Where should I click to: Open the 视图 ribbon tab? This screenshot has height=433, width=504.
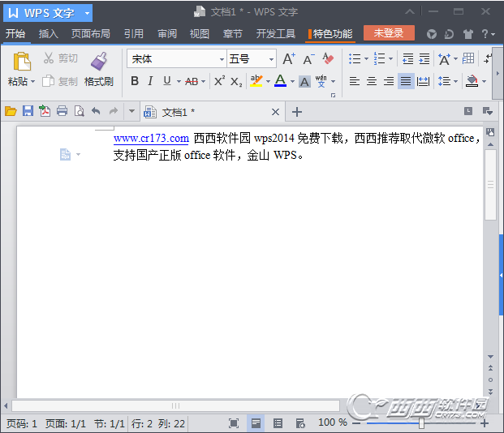tap(200, 34)
